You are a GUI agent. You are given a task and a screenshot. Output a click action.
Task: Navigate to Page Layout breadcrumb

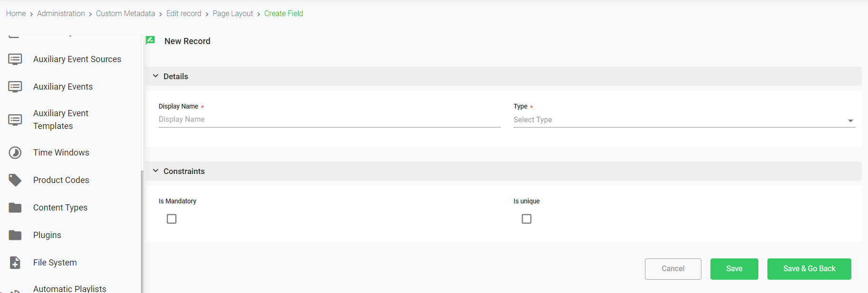click(x=233, y=13)
